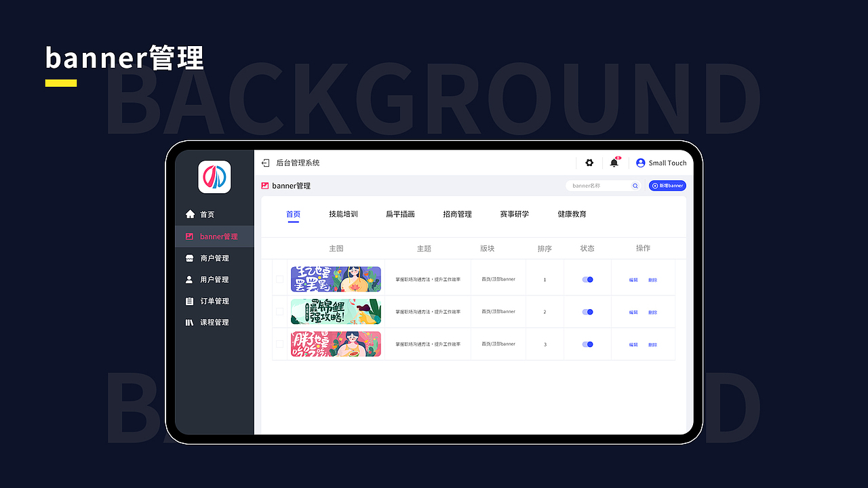This screenshot has width=868, height=488.
Task: Click the red image icon in the page header
Action: 265,186
